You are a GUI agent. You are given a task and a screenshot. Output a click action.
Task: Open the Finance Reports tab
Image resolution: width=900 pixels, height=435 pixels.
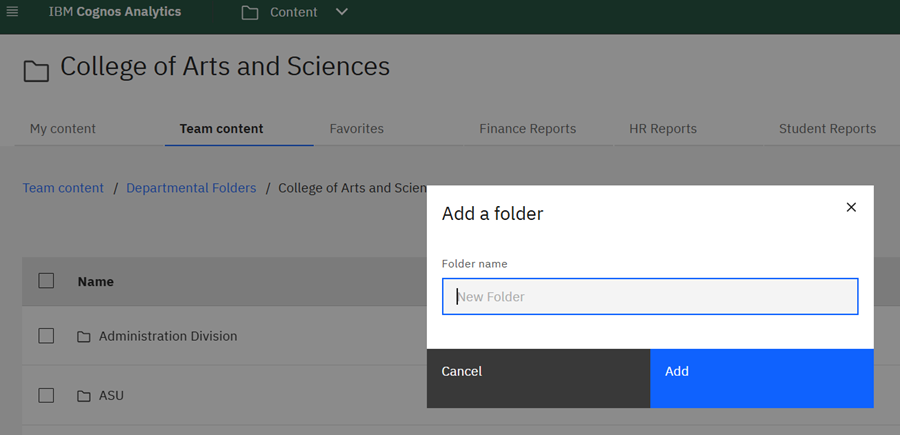[x=527, y=129]
